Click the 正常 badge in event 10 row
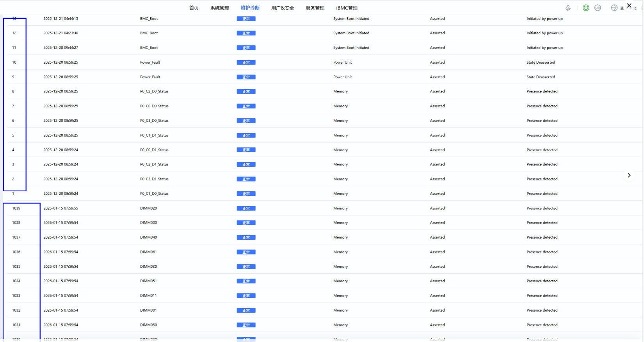 coord(246,62)
